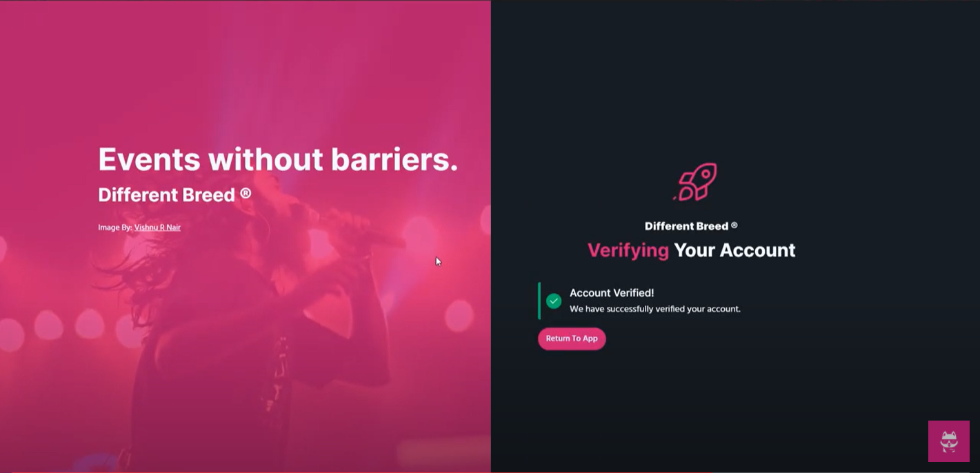Screen dimensions: 980x473
Task: Click the green bar of the alert
Action: click(539, 301)
